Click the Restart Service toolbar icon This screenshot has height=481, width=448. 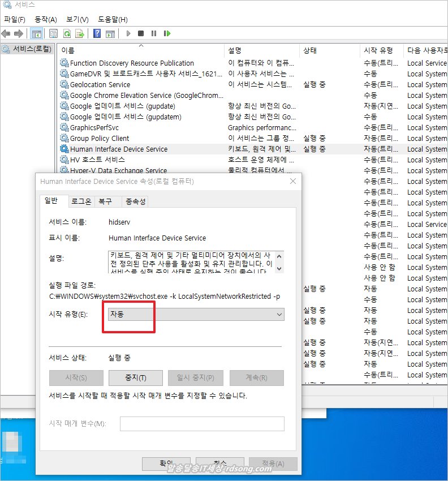[x=167, y=33]
